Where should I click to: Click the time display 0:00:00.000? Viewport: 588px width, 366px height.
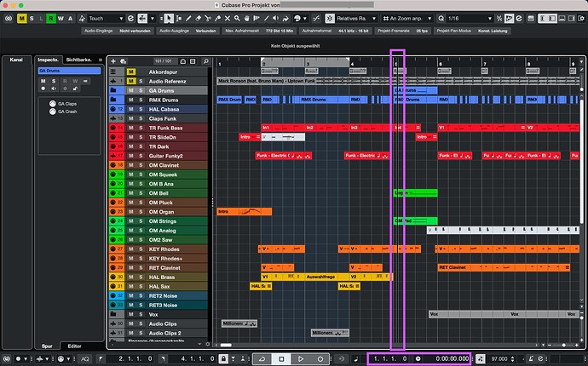tap(453, 359)
